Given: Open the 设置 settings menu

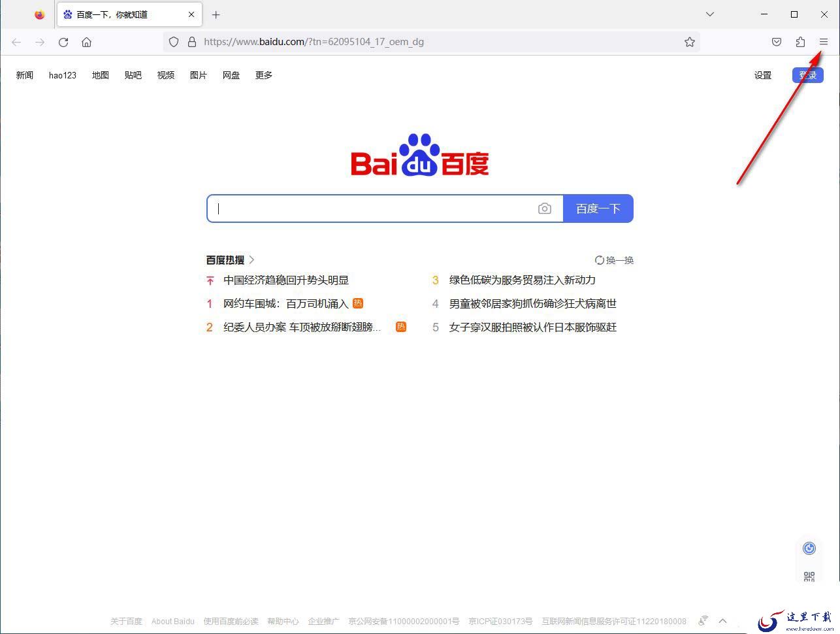Looking at the screenshot, I should pyautogui.click(x=763, y=75).
